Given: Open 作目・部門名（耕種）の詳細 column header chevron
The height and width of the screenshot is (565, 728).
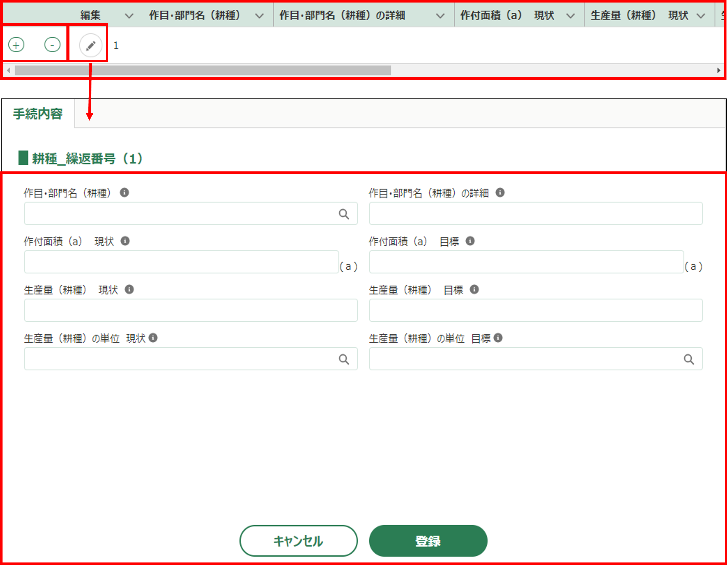Looking at the screenshot, I should 440,16.
